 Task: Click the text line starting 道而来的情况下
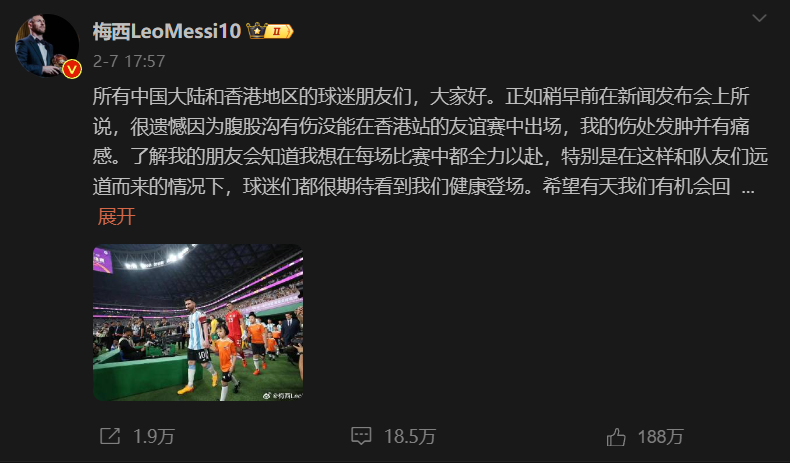tap(412, 187)
